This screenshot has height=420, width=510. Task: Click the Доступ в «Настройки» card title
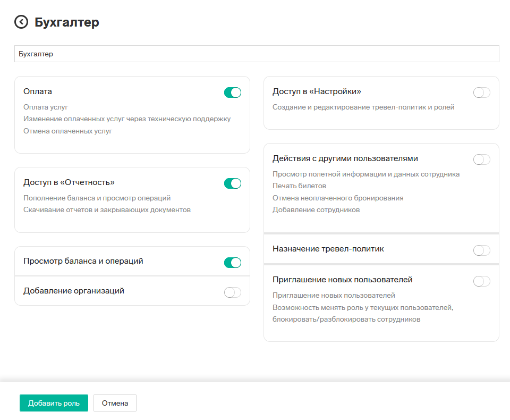[317, 91]
